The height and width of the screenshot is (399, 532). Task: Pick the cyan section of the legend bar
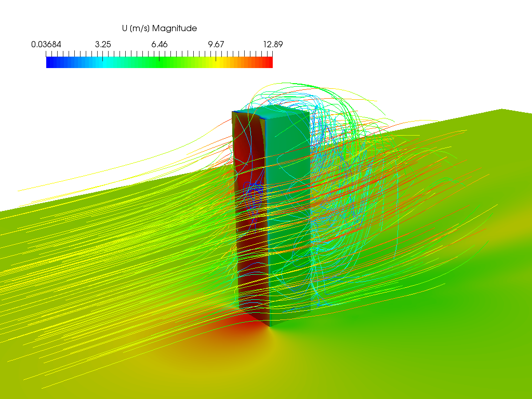(104, 62)
